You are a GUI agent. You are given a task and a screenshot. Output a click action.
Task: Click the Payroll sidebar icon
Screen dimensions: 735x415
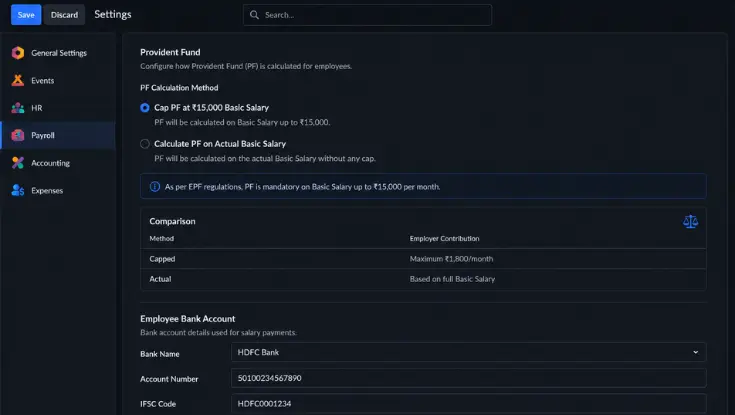point(18,135)
